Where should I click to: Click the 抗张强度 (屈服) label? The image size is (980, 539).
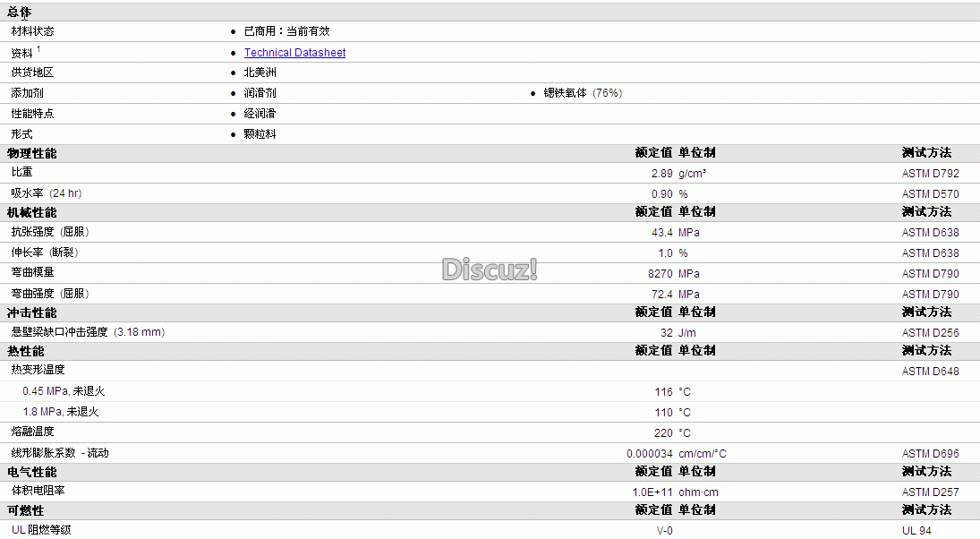point(50,232)
